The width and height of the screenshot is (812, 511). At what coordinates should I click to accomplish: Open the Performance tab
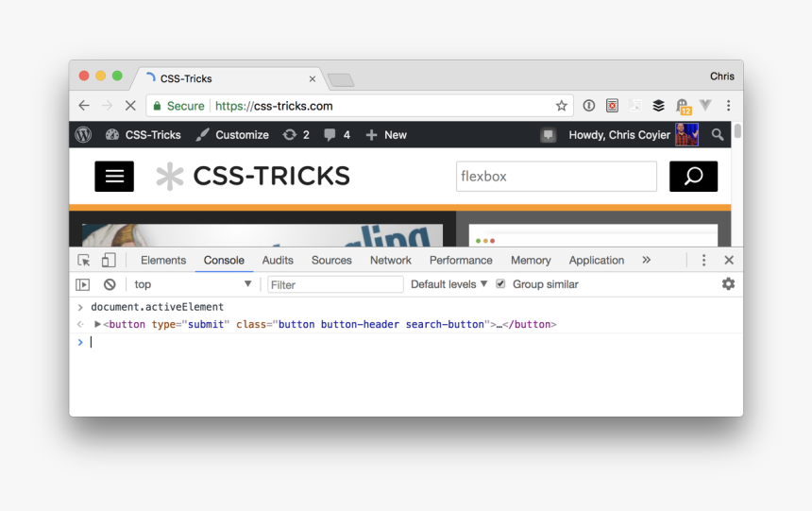461,260
